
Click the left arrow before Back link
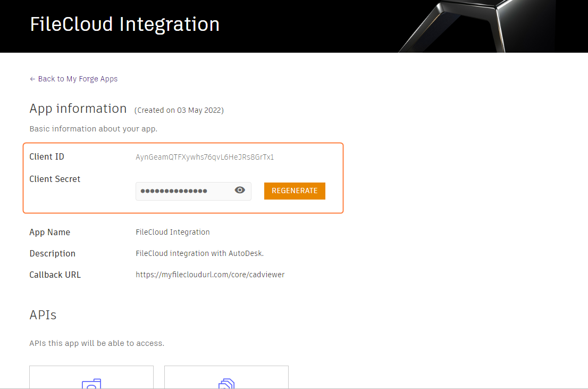[x=32, y=79]
